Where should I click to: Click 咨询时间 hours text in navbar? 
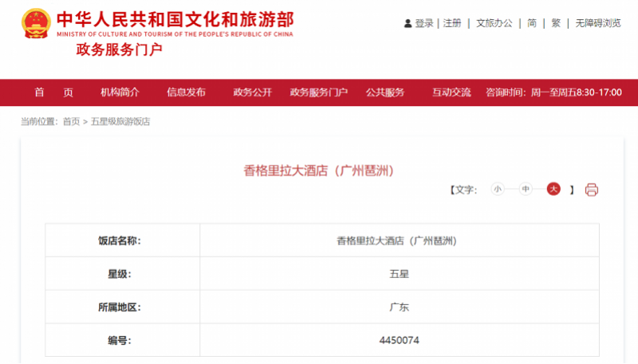coord(553,92)
